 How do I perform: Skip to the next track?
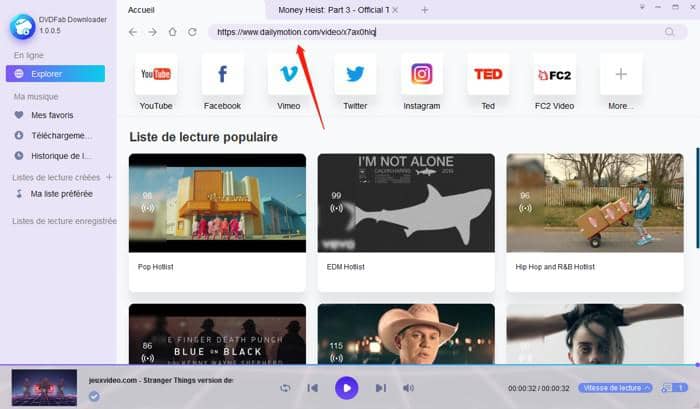(380, 388)
